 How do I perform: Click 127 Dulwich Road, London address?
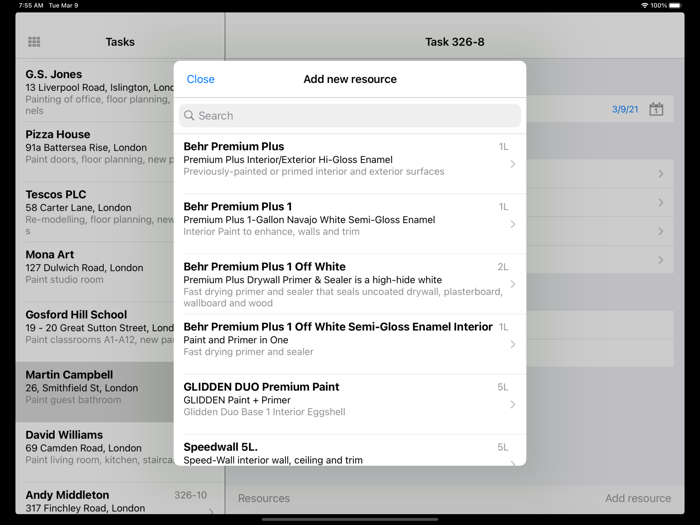coord(84,268)
